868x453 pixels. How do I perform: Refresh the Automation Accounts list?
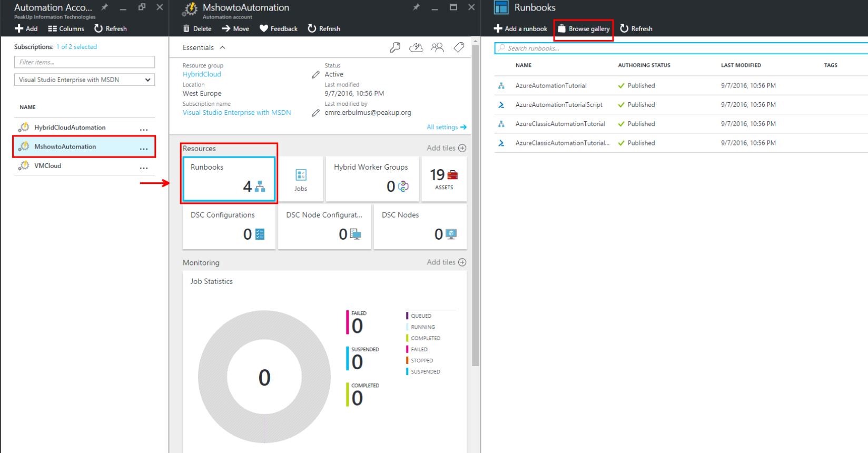click(111, 28)
